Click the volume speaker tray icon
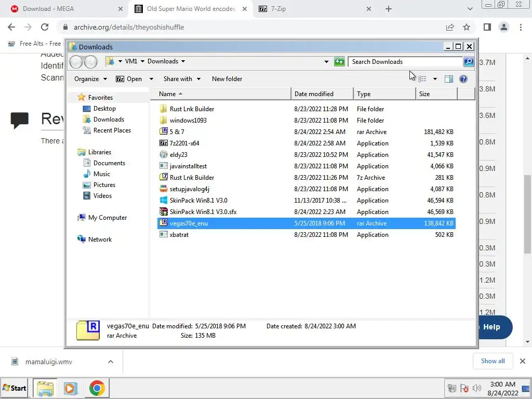 [x=477, y=388]
